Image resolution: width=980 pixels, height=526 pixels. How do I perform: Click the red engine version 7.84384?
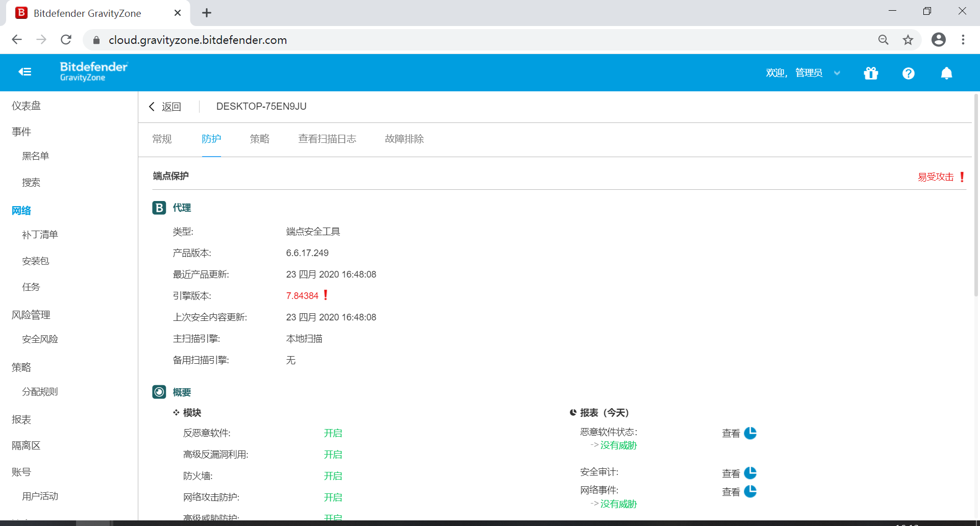(302, 296)
